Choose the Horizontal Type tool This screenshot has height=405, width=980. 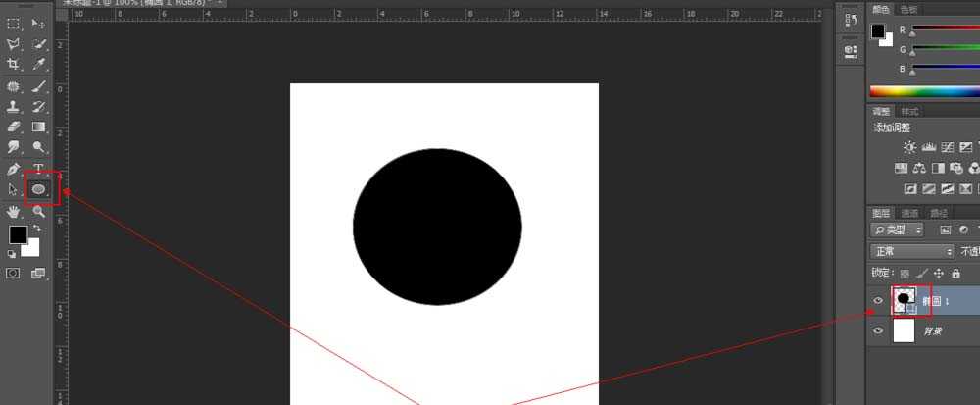click(39, 168)
